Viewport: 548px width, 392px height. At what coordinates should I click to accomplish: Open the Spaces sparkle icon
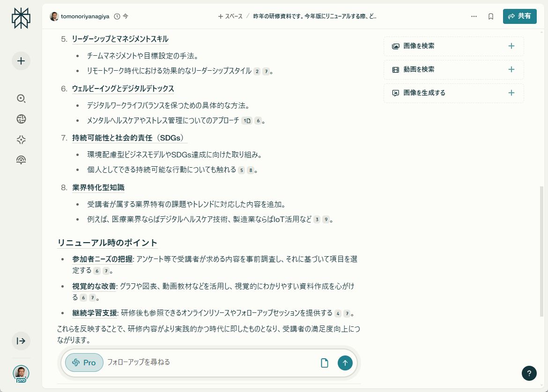21,140
